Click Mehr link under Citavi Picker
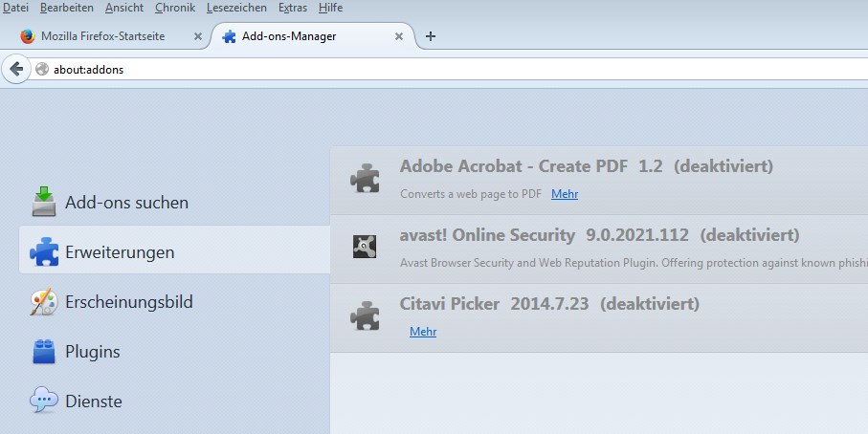 click(x=423, y=332)
